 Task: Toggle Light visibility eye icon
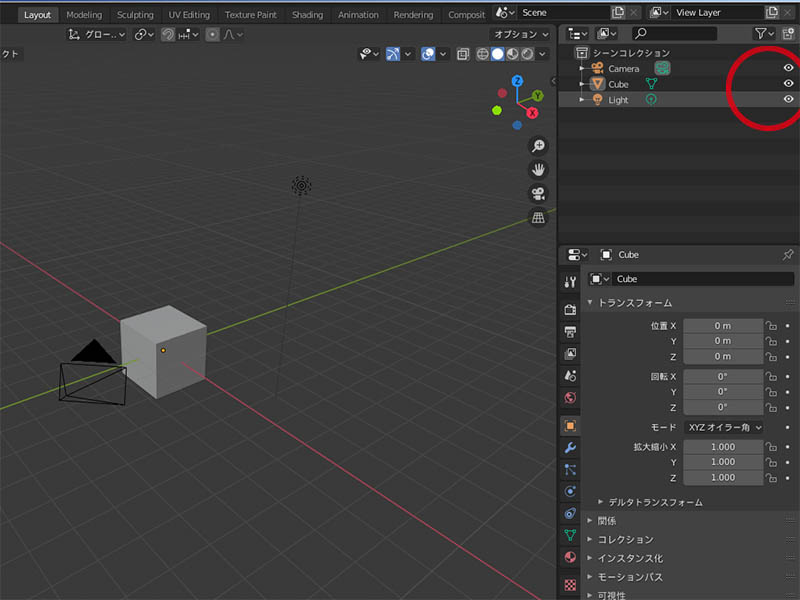788,100
